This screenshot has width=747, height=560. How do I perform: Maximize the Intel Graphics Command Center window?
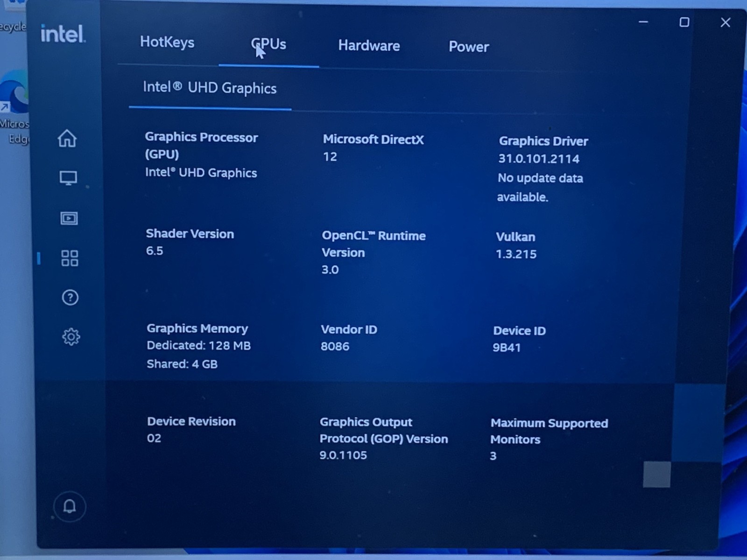(x=684, y=22)
